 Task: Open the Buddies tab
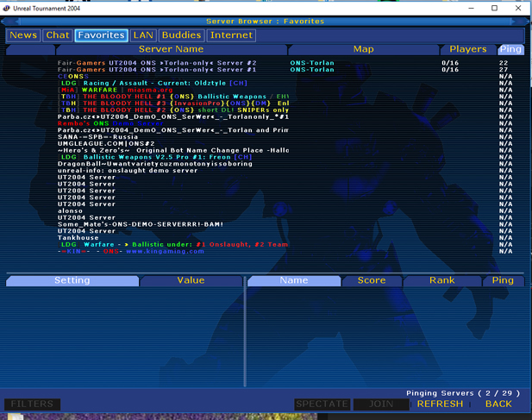[x=182, y=35]
